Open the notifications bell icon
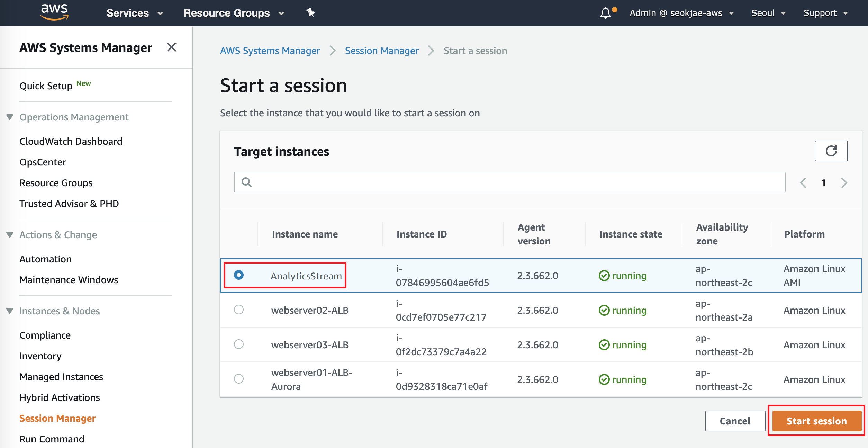Viewport: 868px width, 448px height. [605, 13]
